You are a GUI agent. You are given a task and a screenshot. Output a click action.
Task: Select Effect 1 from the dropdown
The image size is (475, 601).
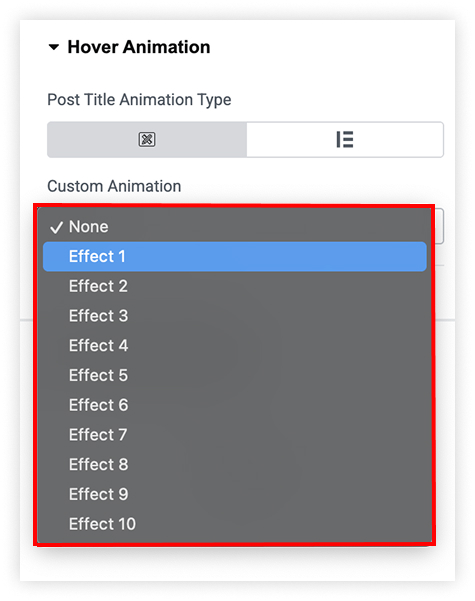(x=235, y=256)
